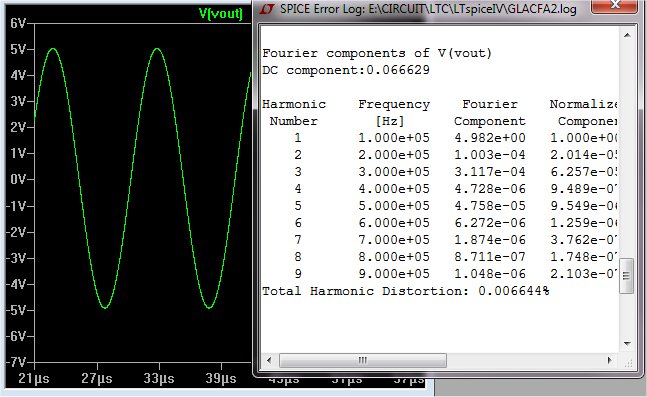Screen dimensions: 647x397
Task: Click the Fourier component value 1.003e-04
Action: (490, 155)
